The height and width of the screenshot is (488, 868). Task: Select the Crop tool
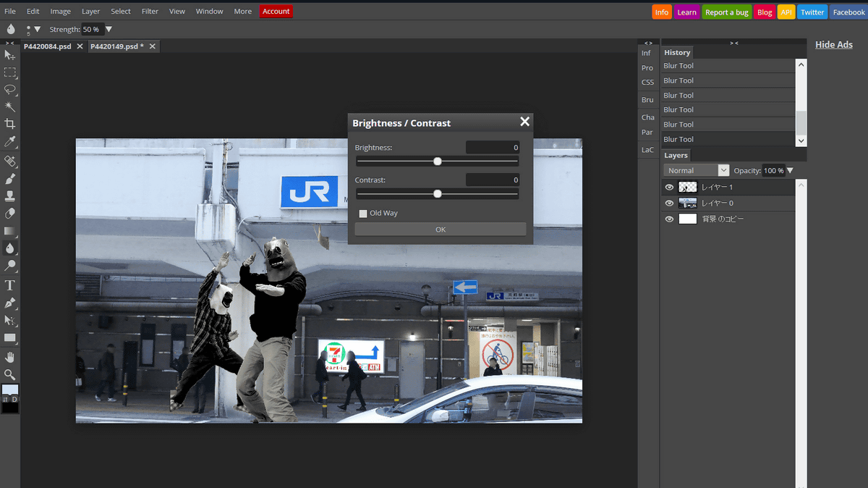pos(10,124)
